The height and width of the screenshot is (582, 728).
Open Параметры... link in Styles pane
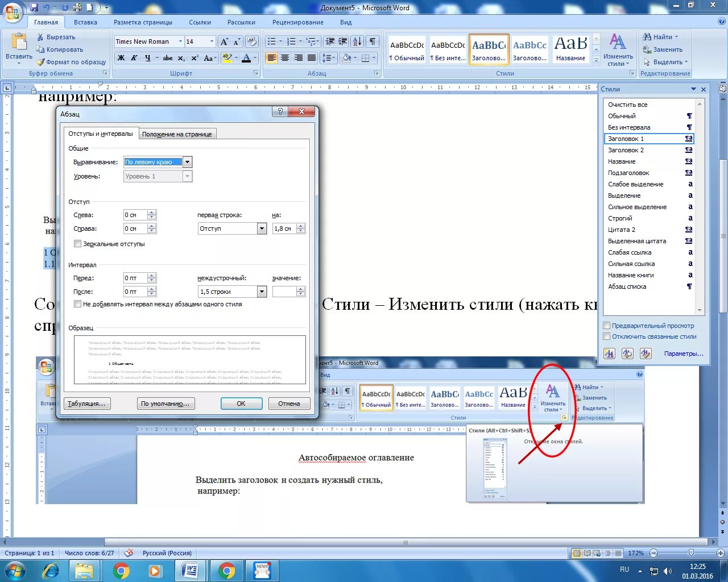click(684, 354)
